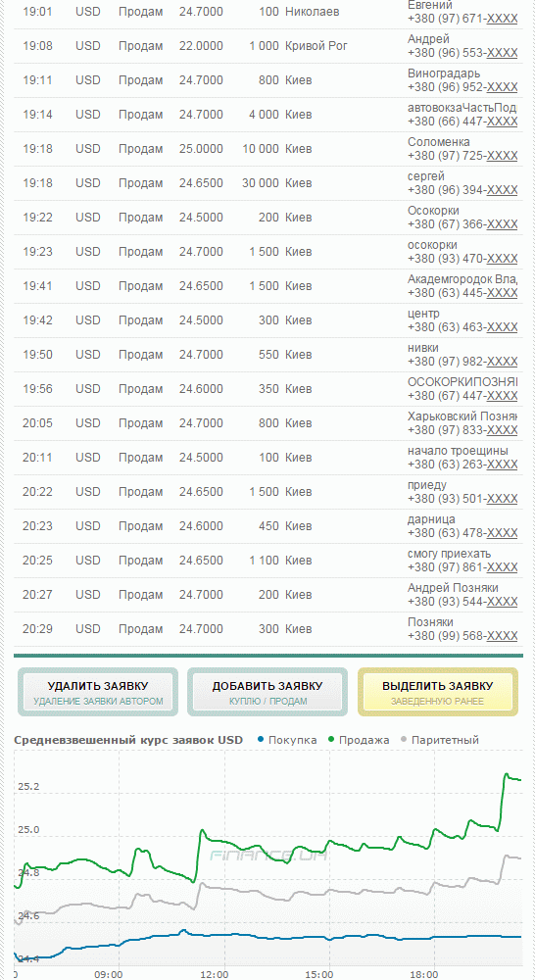Viewport: 535px width, 980px height.
Task: Select the 19:50 нивки offer row
Action: click(268, 355)
